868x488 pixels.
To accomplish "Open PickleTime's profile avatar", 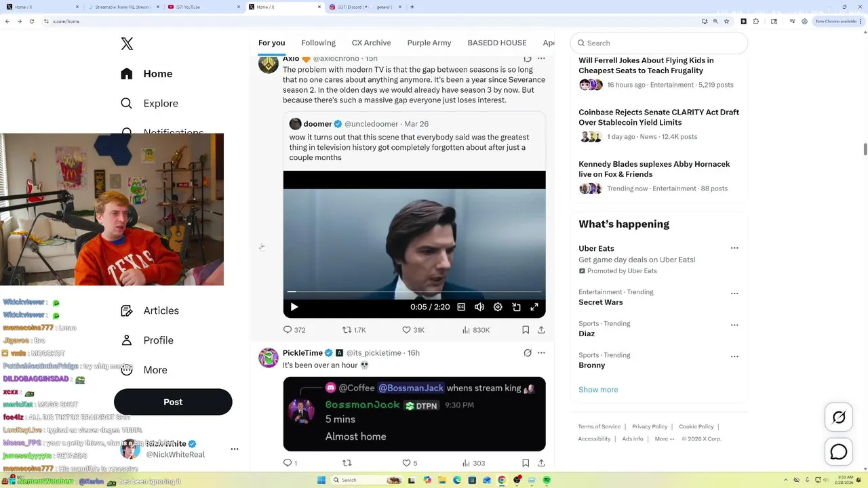I will (269, 358).
